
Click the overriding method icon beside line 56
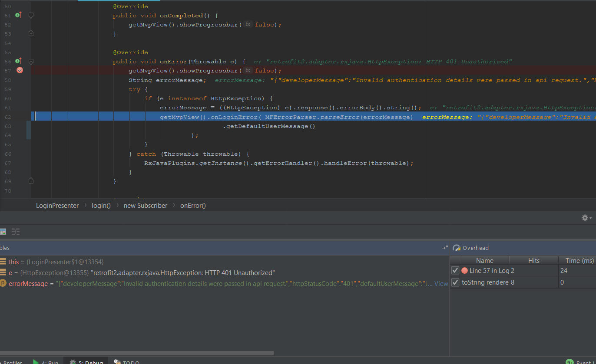click(17, 61)
